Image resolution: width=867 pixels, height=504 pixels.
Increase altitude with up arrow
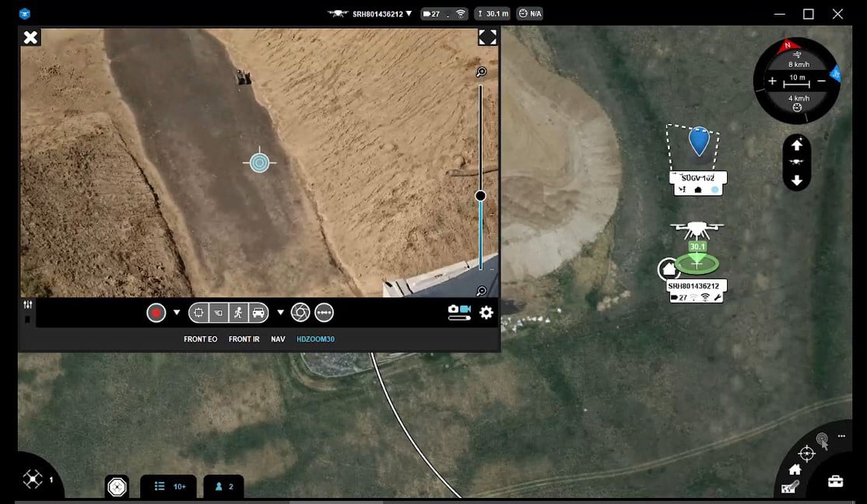point(797,145)
